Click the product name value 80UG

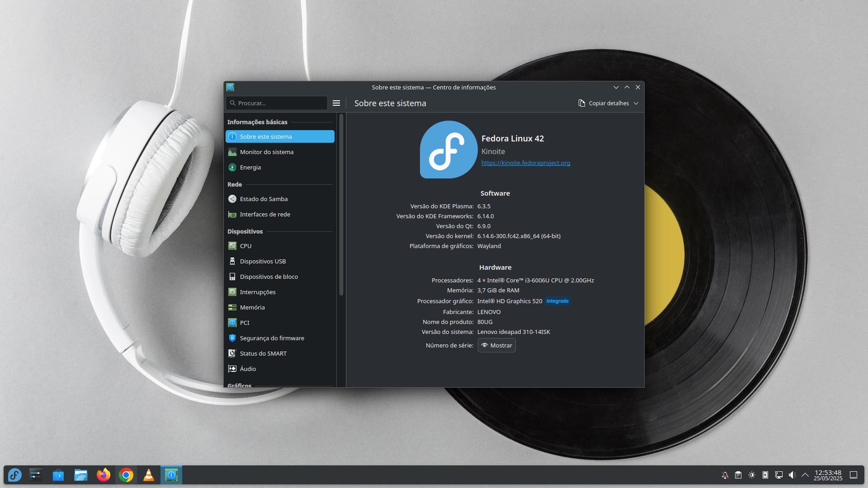click(x=485, y=322)
